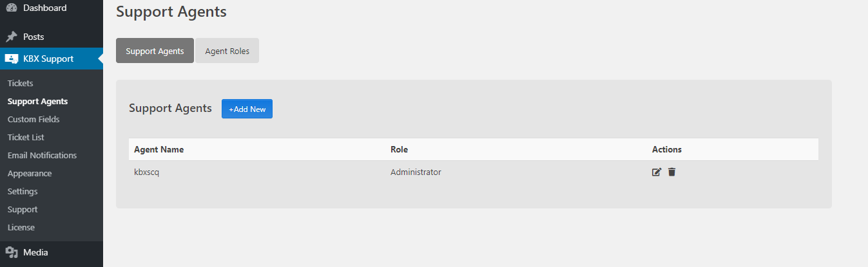Screen dimensions: 868x267
Task: Click the edit icon for agent kbxscq
Action: [657, 172]
